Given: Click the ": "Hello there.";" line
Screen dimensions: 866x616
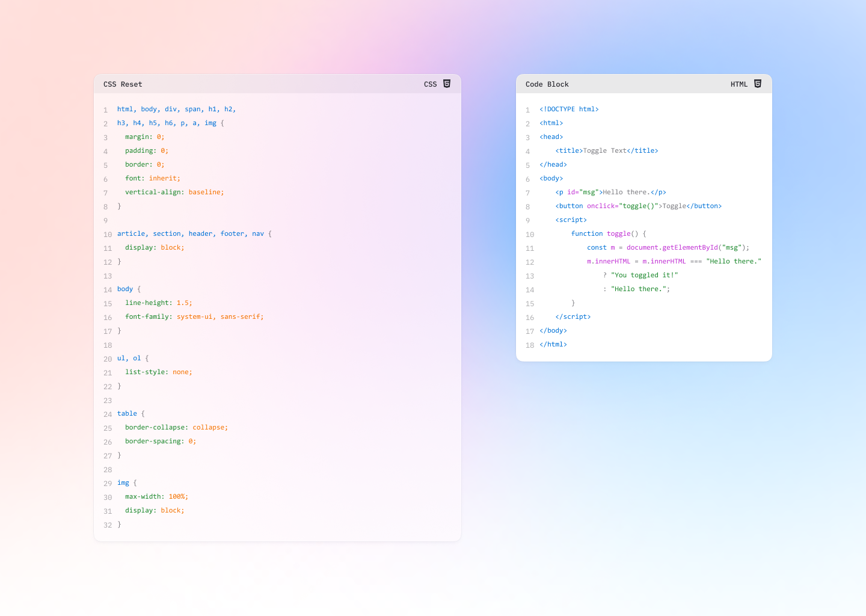Looking at the screenshot, I should (x=637, y=289).
